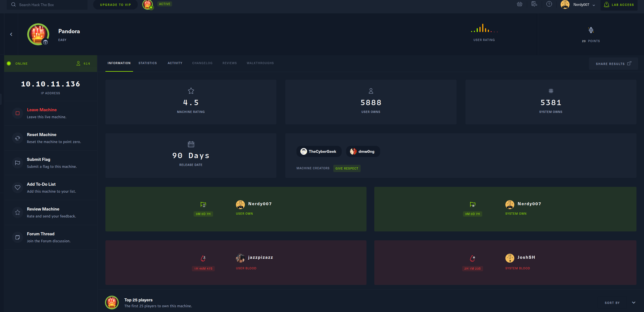Click the Reset Machine option

coord(51,138)
